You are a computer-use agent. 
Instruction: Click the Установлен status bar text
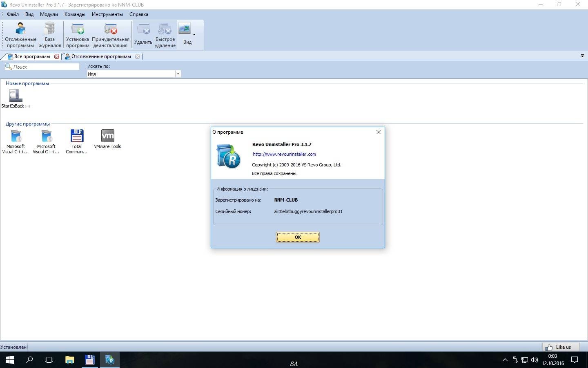pos(13,347)
